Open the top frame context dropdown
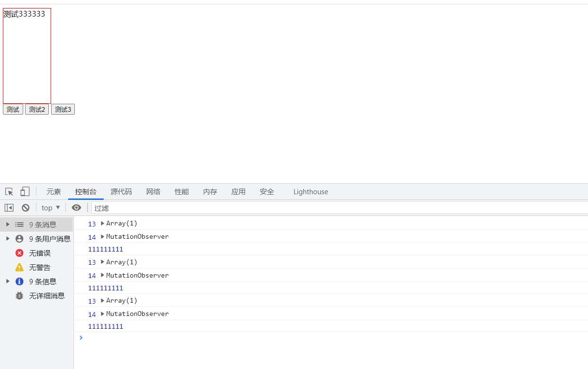This screenshot has height=369, width=588. (50, 207)
